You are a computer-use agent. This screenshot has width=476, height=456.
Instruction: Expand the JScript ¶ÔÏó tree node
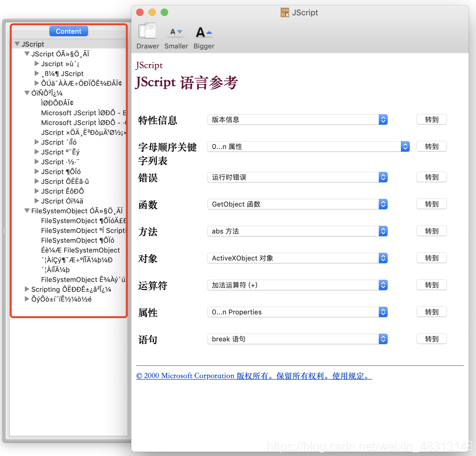click(x=37, y=171)
